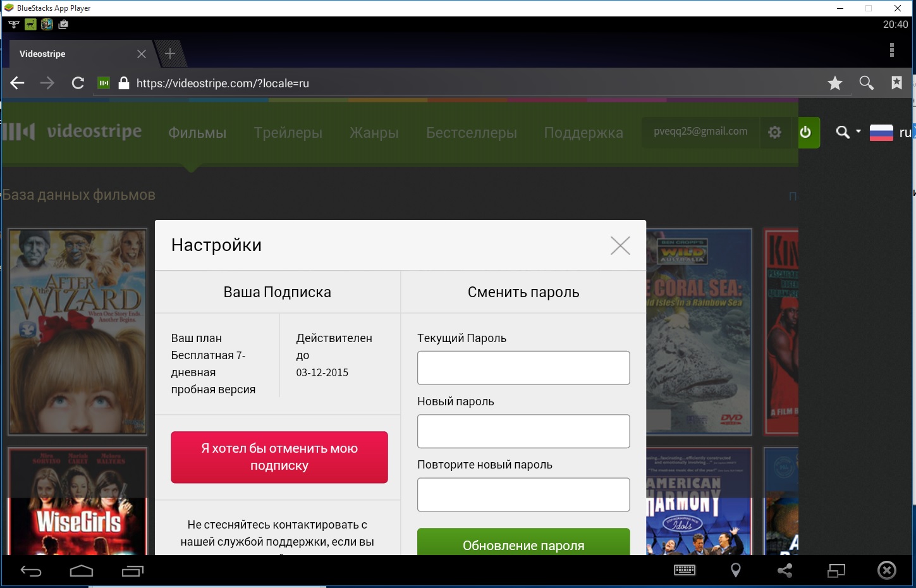The image size is (916, 588).
Task: Tap the on-screen keyboard icon
Action: pos(685,570)
